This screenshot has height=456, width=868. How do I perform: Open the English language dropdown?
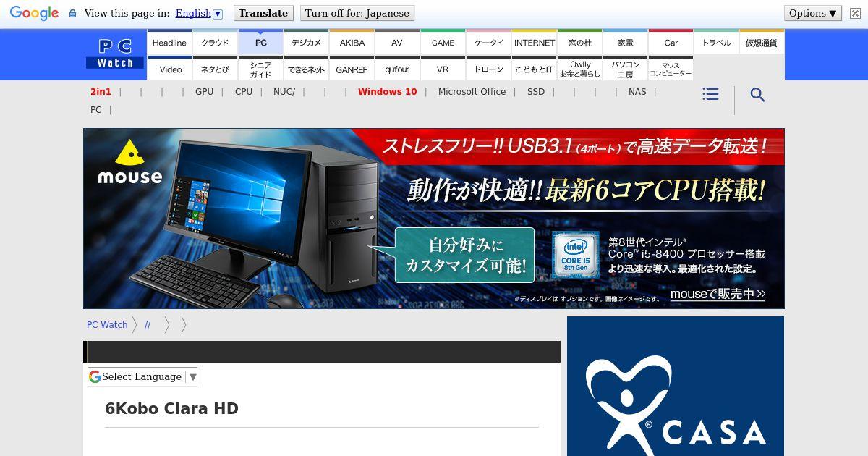[199, 13]
